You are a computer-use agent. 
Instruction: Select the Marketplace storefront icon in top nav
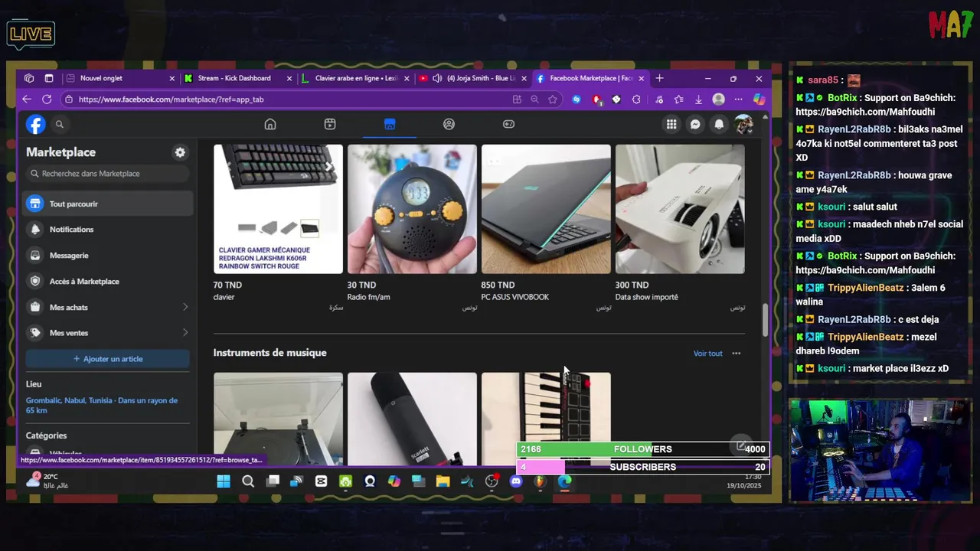point(390,124)
